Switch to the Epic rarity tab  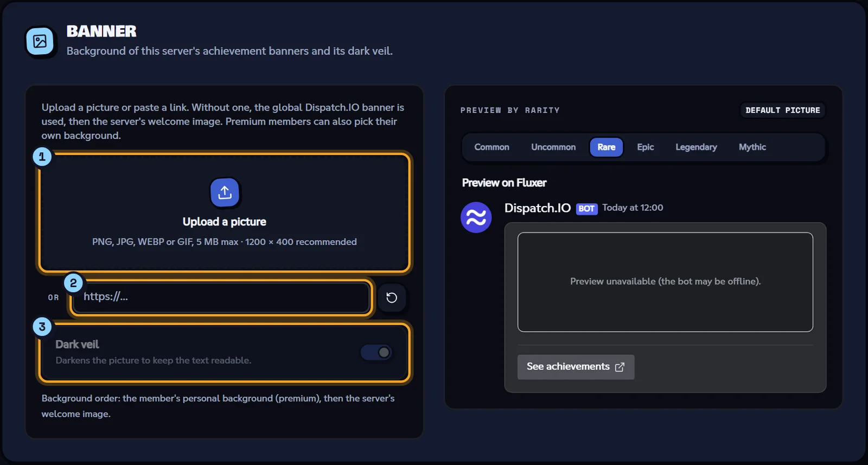[646, 147]
